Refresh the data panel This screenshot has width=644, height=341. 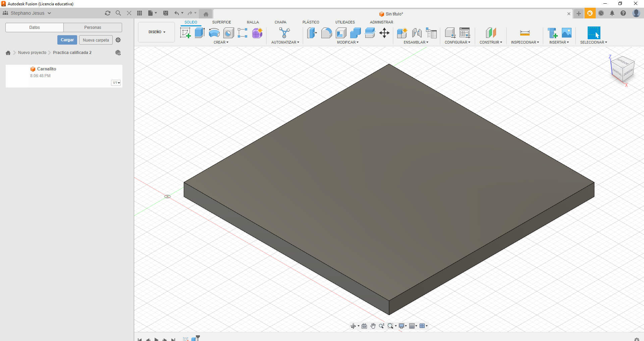[108, 13]
